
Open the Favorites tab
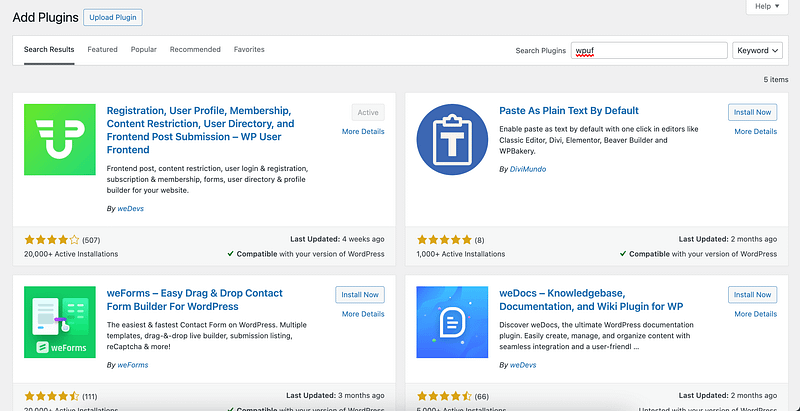point(249,49)
